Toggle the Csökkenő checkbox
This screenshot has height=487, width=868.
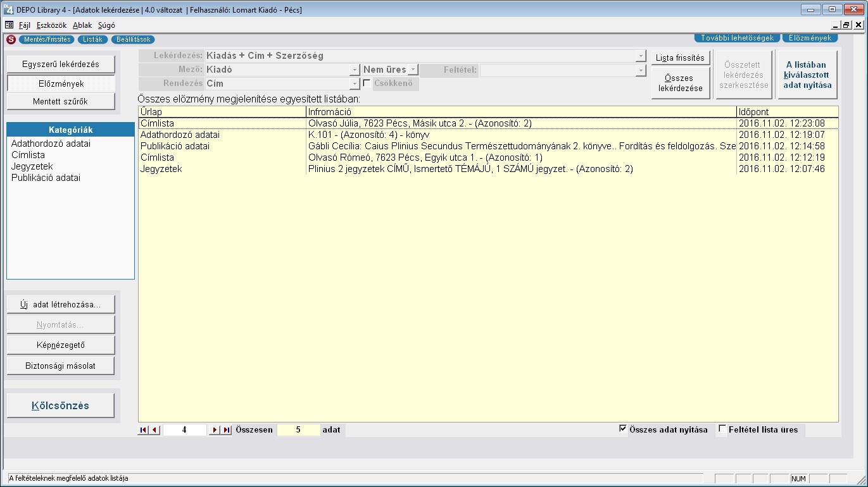pyautogui.click(x=367, y=83)
